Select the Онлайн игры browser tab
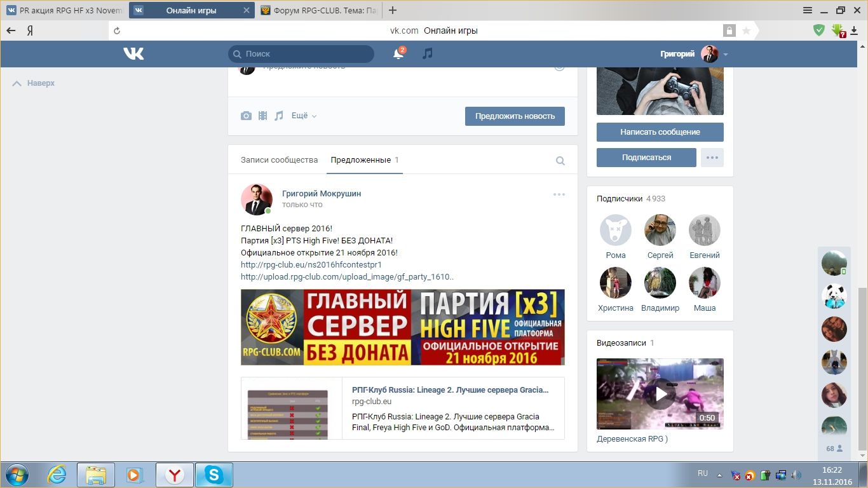Viewport: 868px width, 488px height. pyautogui.click(x=191, y=10)
